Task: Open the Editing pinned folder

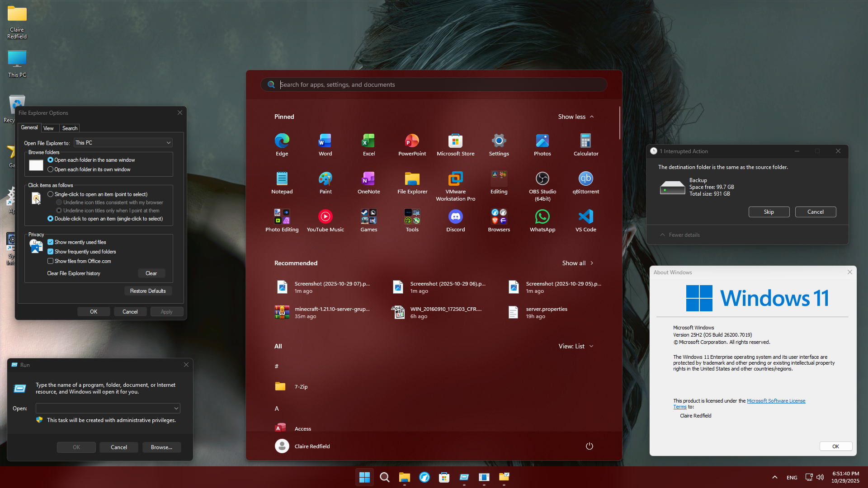Action: 499,183
